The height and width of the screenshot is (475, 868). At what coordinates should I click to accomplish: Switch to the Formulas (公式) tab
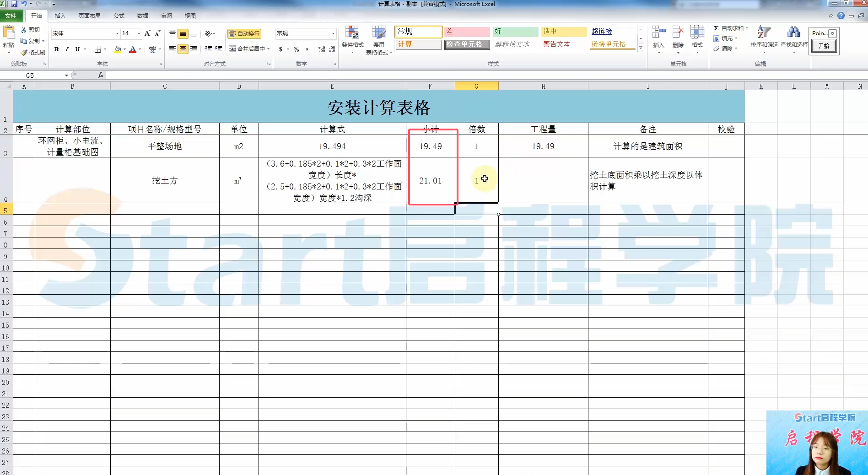coord(119,16)
